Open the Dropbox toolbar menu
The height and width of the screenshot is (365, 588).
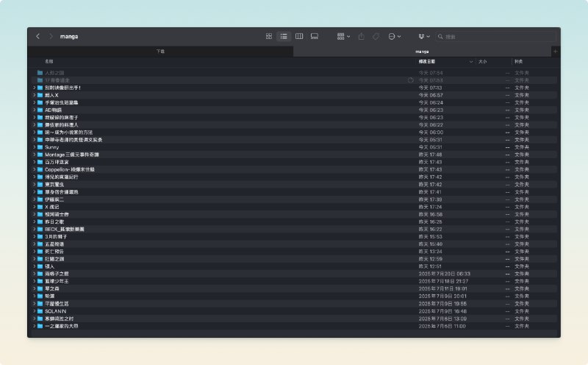tap(423, 36)
